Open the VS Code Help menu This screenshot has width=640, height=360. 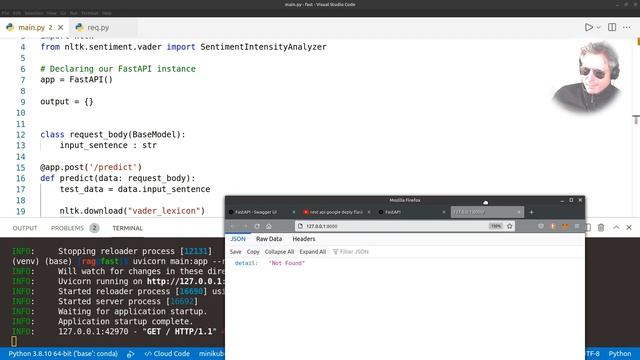click(x=107, y=13)
